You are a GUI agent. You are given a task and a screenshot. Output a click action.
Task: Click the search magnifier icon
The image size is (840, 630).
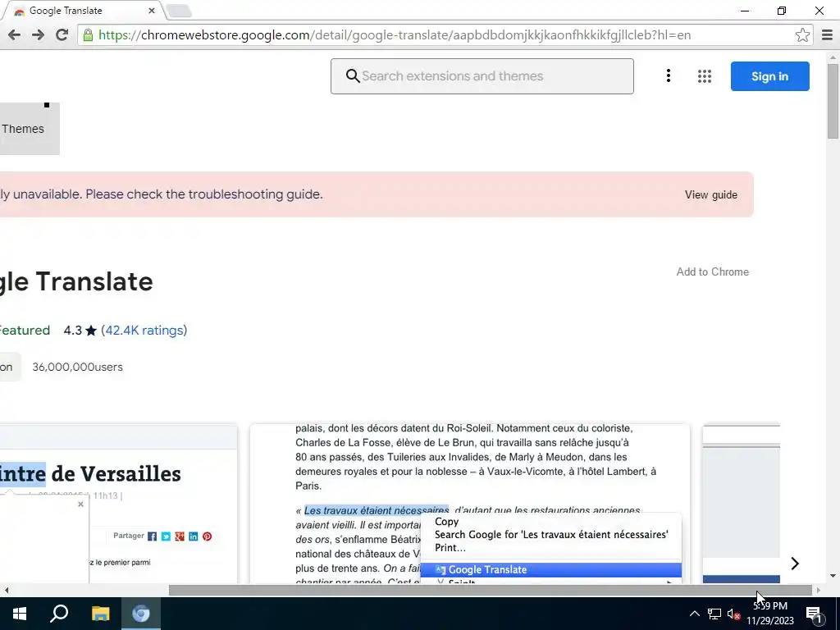(x=352, y=76)
